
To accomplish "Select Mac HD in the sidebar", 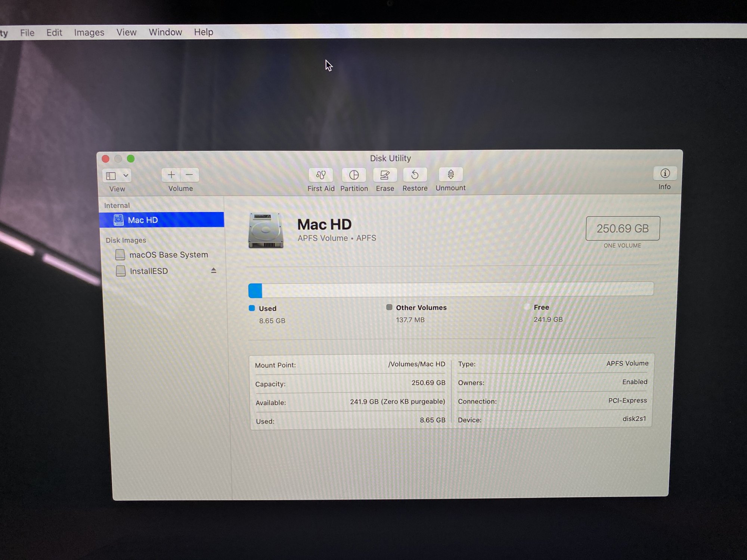I will point(143,220).
